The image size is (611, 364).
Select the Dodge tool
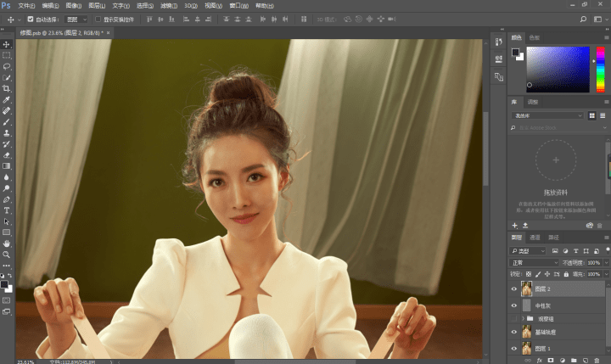coord(6,188)
